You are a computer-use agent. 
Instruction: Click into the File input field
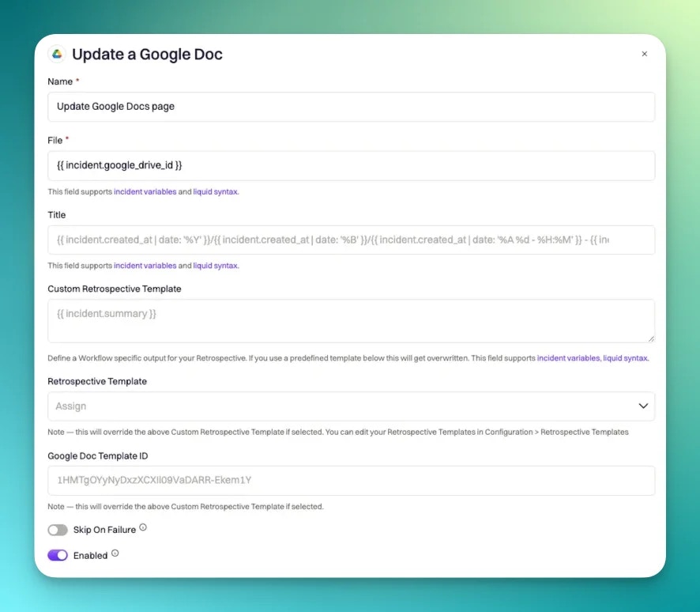coord(351,166)
